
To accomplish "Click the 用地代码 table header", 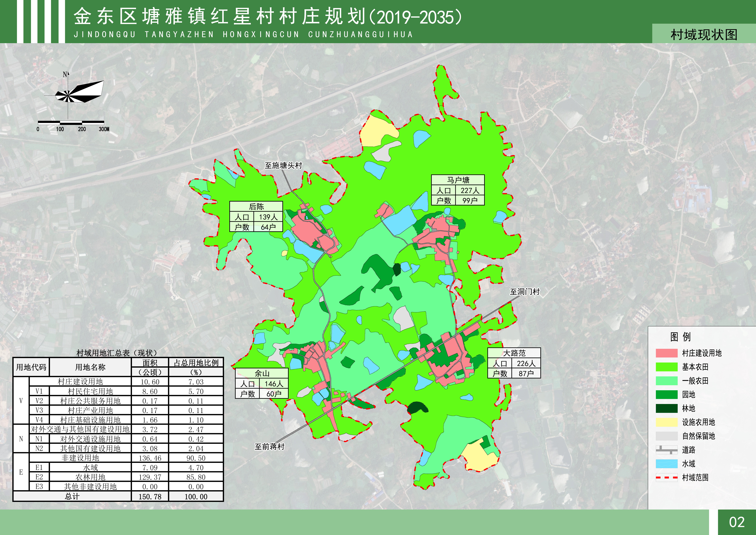I will (x=31, y=367).
